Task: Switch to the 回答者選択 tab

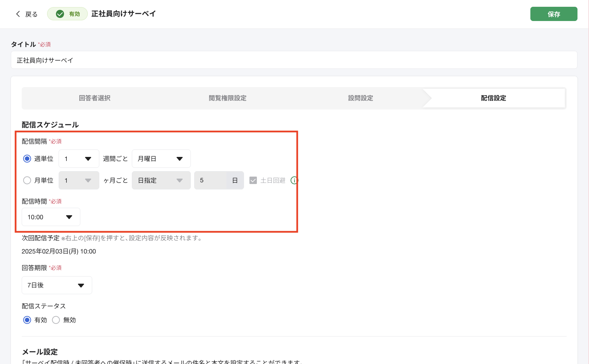Action: [x=95, y=98]
